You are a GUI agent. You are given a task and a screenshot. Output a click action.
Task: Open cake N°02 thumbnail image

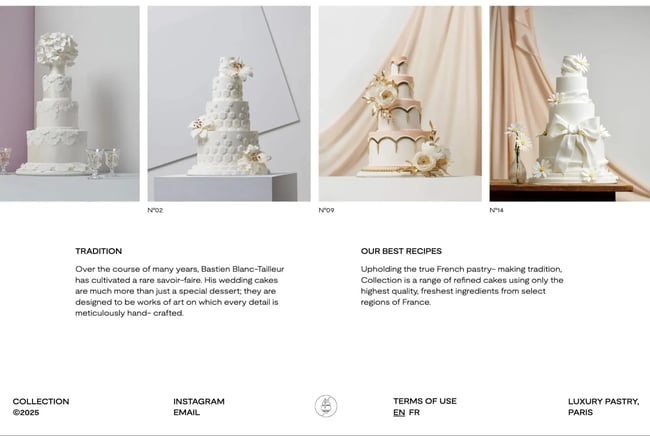(x=229, y=104)
